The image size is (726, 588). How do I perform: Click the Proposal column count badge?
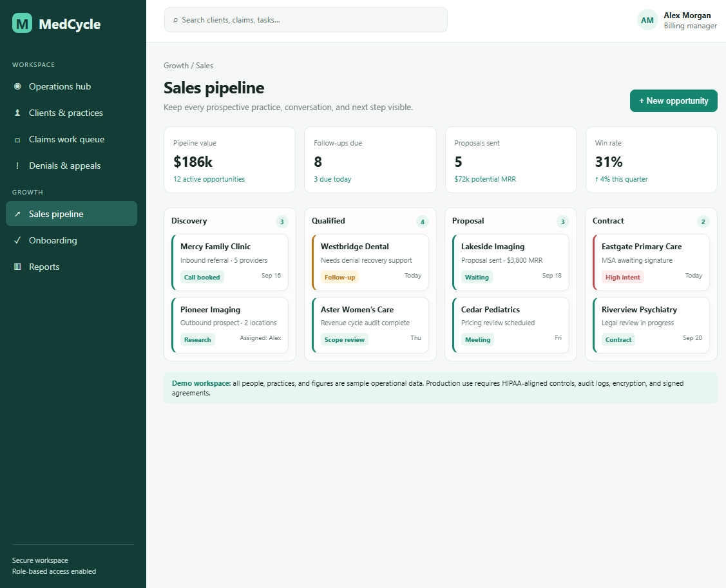(x=562, y=222)
